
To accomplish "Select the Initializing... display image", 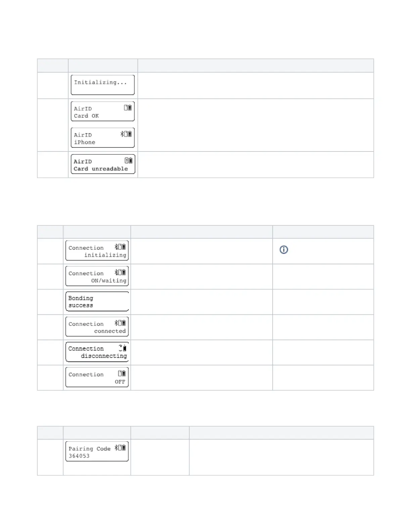I will coord(103,85).
